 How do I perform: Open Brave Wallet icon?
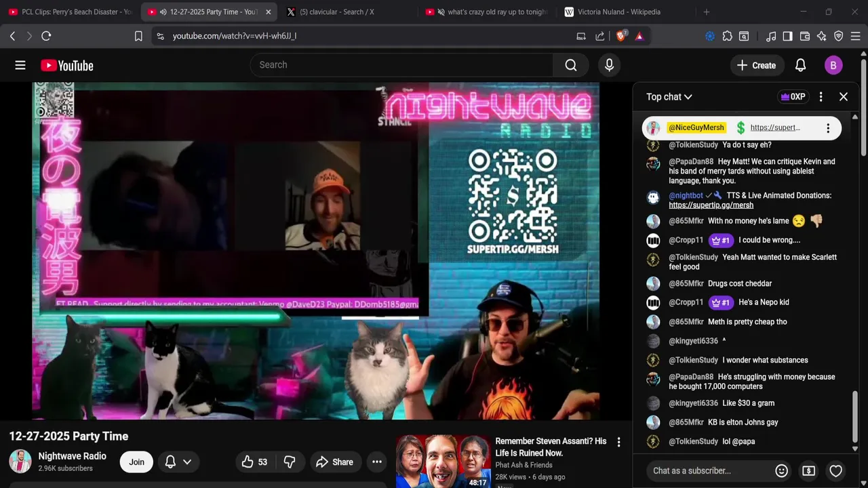pyautogui.click(x=805, y=36)
